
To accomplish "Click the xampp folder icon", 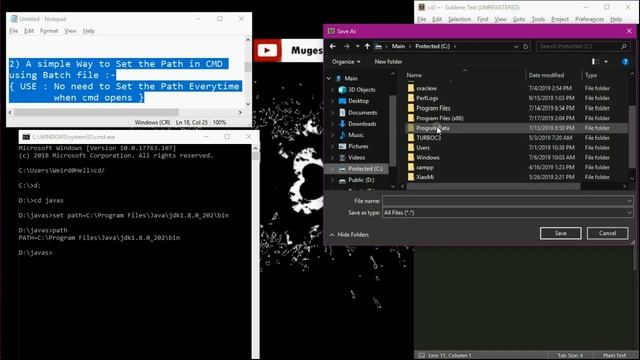I will click(x=411, y=167).
